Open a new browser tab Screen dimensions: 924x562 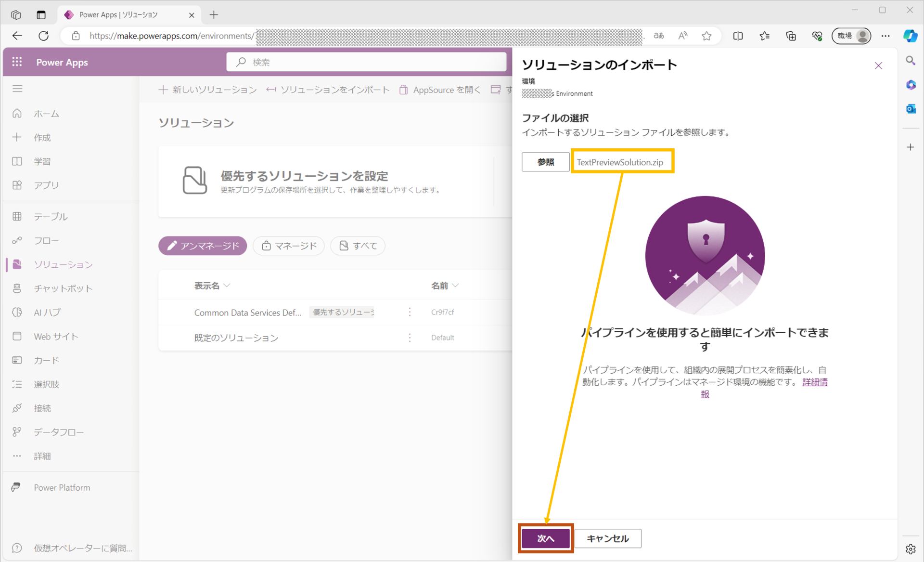point(214,15)
